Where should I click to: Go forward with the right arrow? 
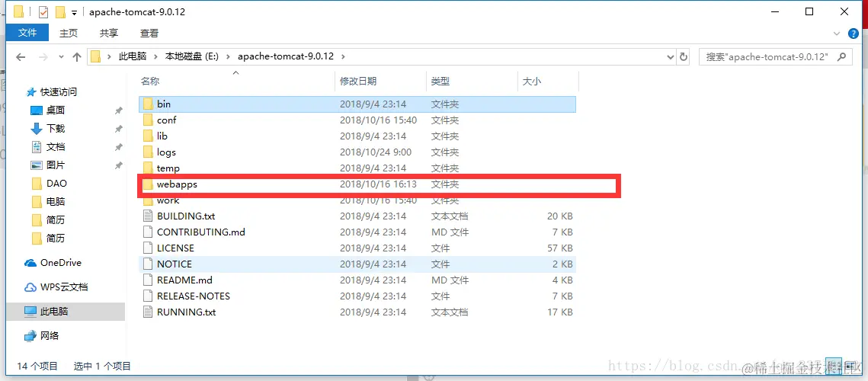click(x=43, y=56)
